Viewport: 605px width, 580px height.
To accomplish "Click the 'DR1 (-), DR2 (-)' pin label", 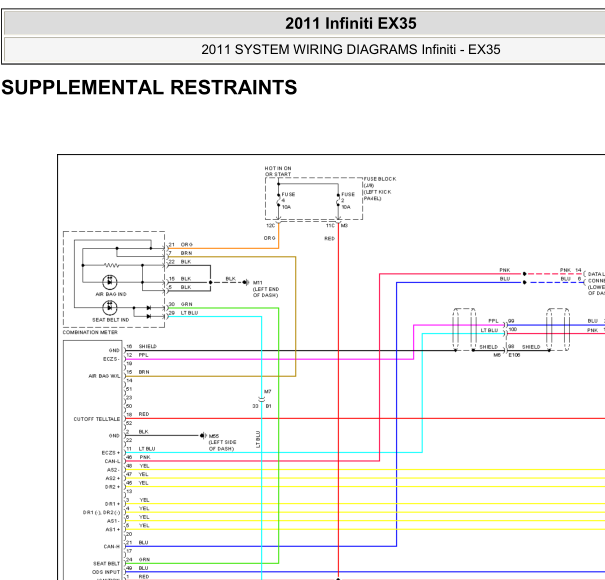I will point(101,512).
